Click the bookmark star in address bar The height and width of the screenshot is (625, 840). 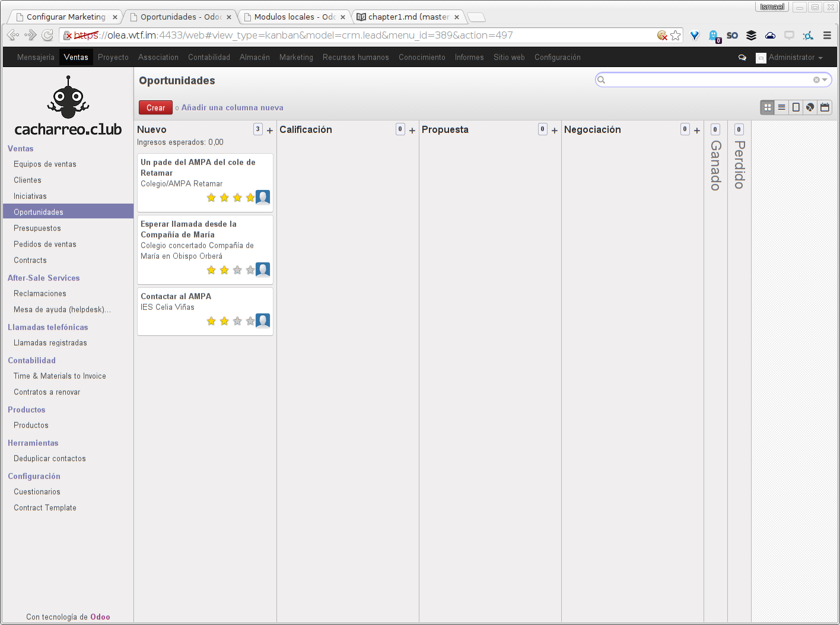click(x=676, y=36)
